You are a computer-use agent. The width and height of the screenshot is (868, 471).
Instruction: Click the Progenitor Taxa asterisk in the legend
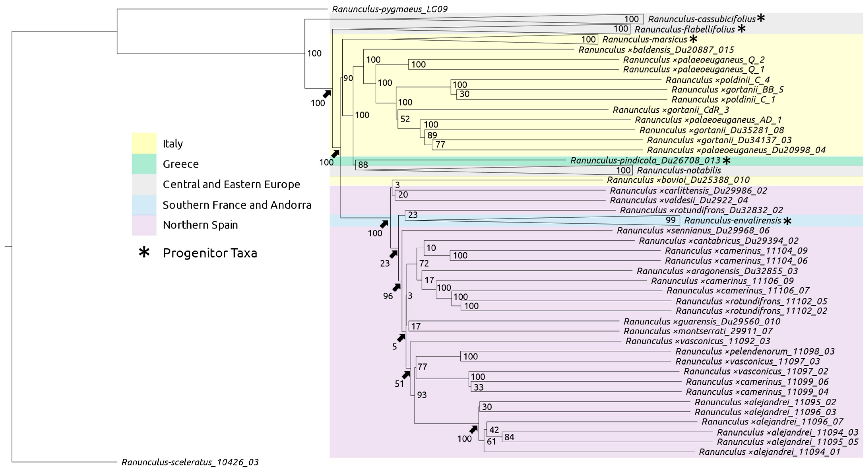click(144, 252)
